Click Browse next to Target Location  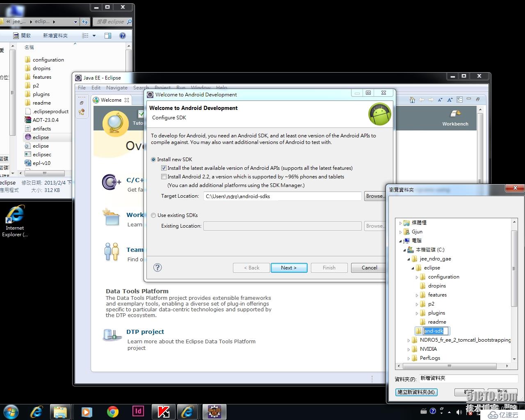(x=374, y=196)
